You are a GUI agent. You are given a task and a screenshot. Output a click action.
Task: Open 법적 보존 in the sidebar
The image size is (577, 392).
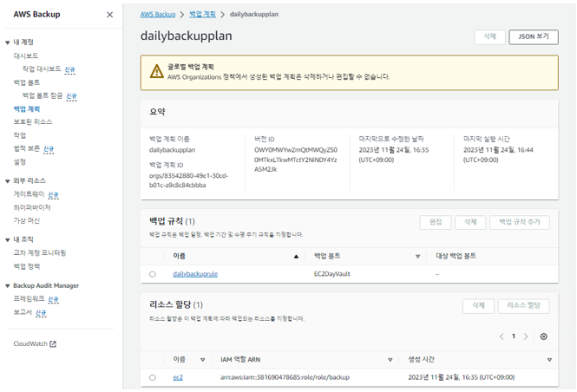[27, 148]
